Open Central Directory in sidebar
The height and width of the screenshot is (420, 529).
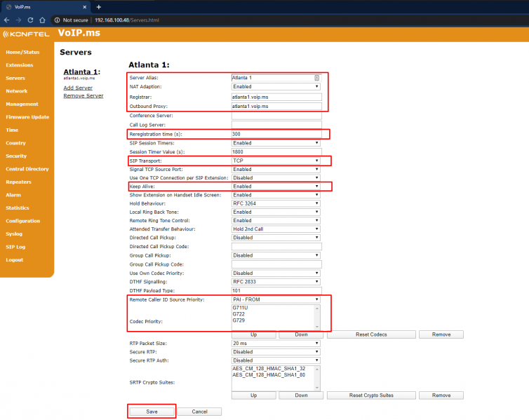tap(27, 169)
